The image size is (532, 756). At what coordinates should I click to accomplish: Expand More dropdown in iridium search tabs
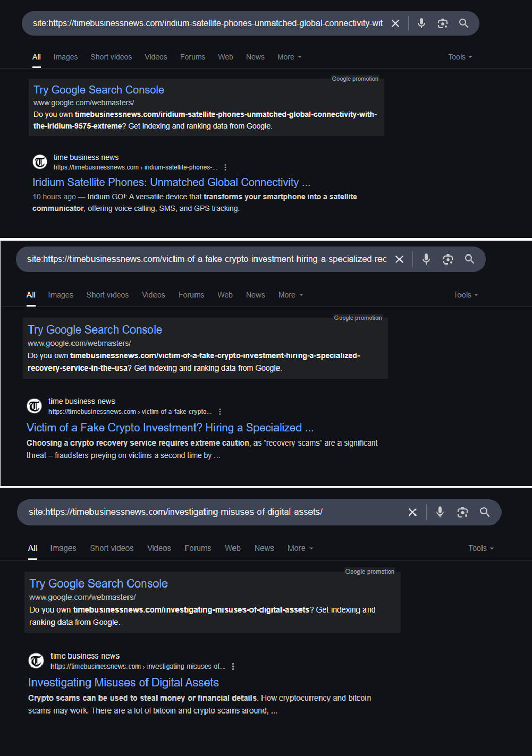tap(289, 57)
